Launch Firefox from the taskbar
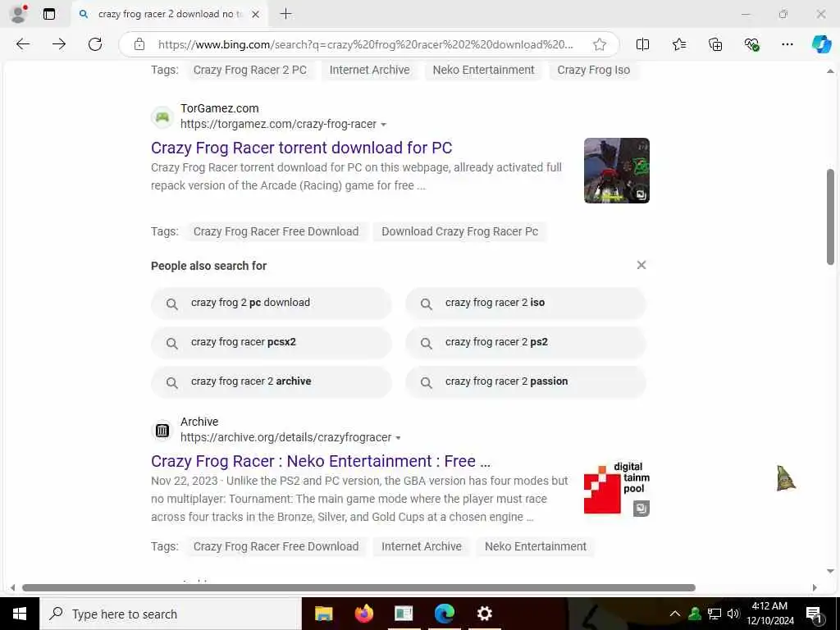Screen dimensions: 840x630 coord(363,614)
